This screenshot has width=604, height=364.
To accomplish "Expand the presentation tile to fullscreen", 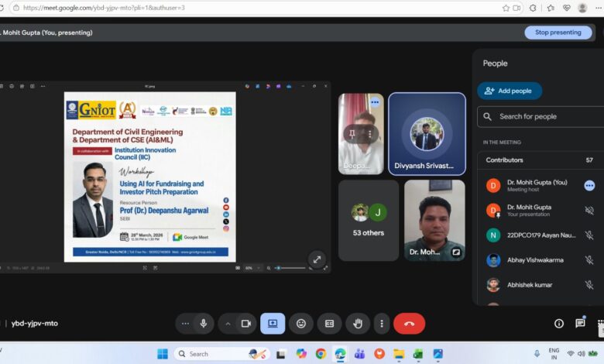I will click(x=316, y=259).
